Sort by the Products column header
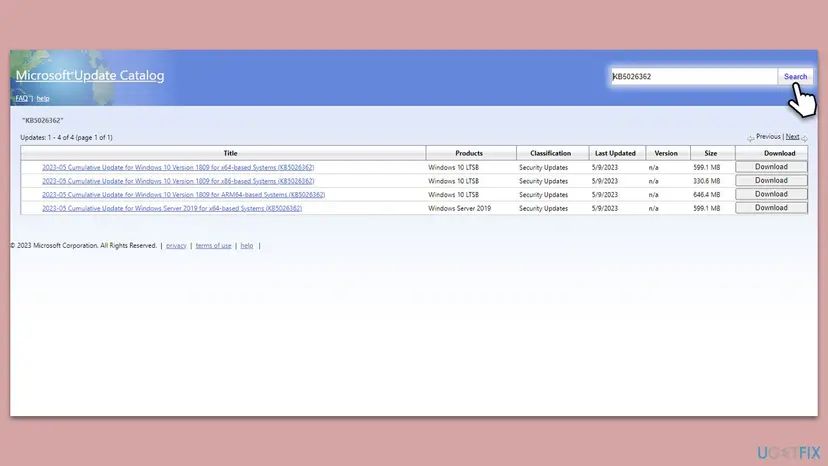This screenshot has width=828, height=466. coord(471,153)
